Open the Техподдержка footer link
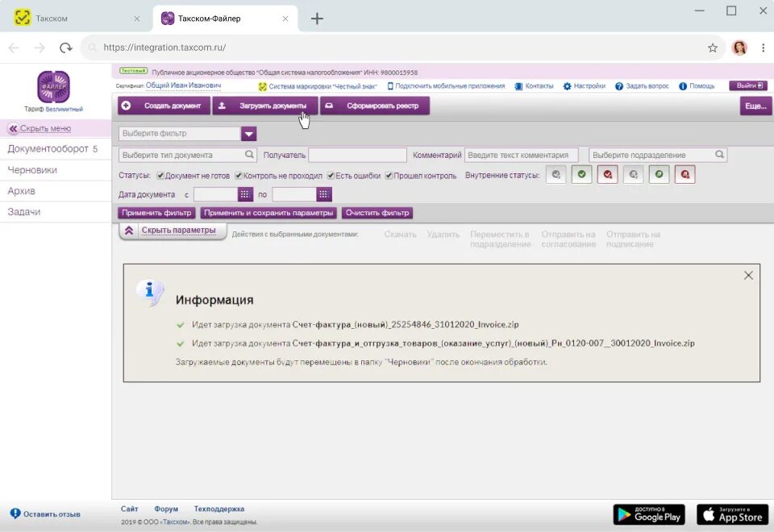This screenshot has height=532, width=774. [x=219, y=509]
